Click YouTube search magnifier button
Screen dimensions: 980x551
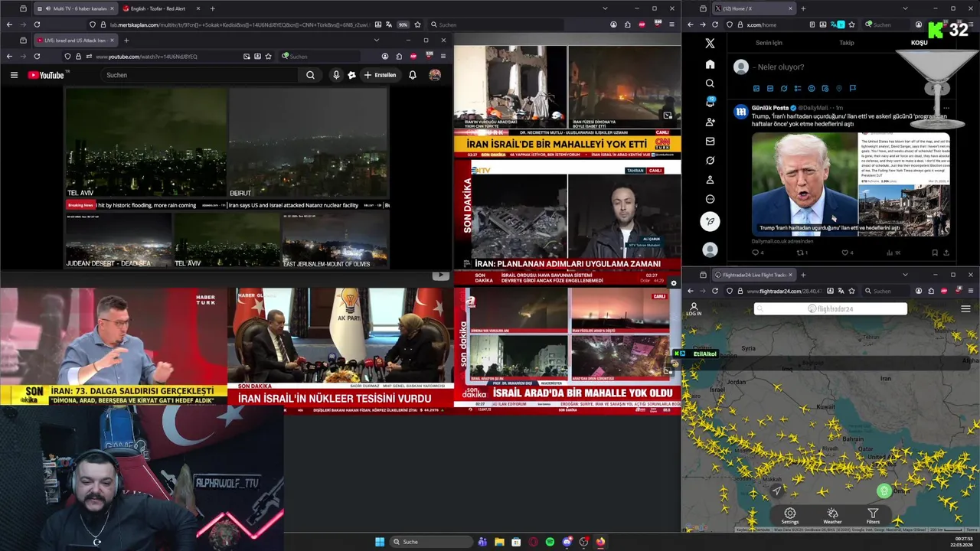[310, 75]
